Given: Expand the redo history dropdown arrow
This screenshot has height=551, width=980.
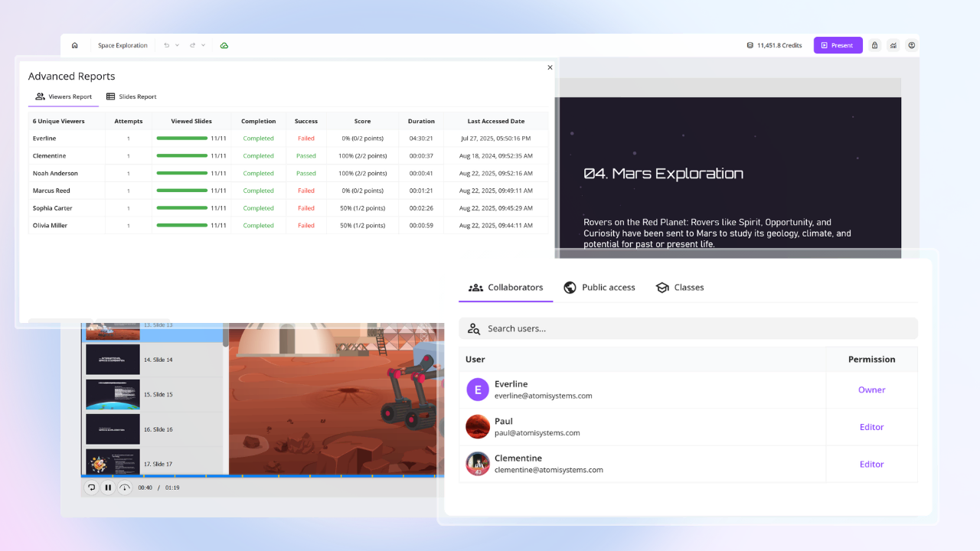Looking at the screenshot, I should pyautogui.click(x=204, y=45).
